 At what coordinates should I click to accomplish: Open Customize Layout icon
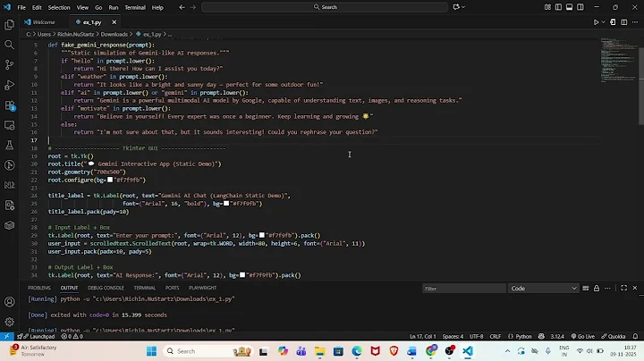(x=547, y=7)
